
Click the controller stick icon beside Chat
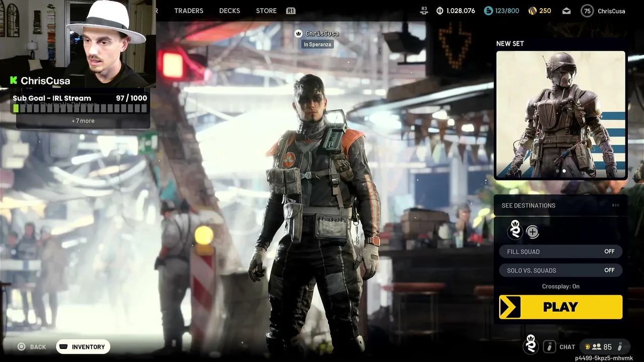click(x=549, y=346)
